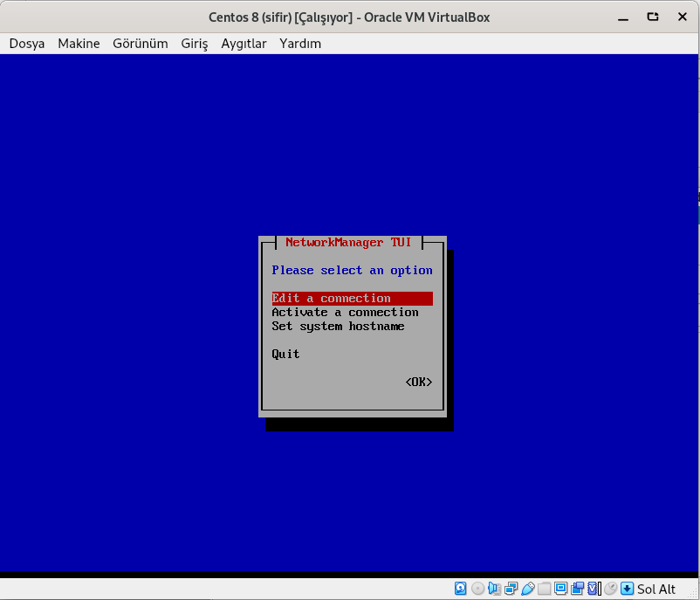
Task: Open the USB devices status icon
Action: coord(527,589)
